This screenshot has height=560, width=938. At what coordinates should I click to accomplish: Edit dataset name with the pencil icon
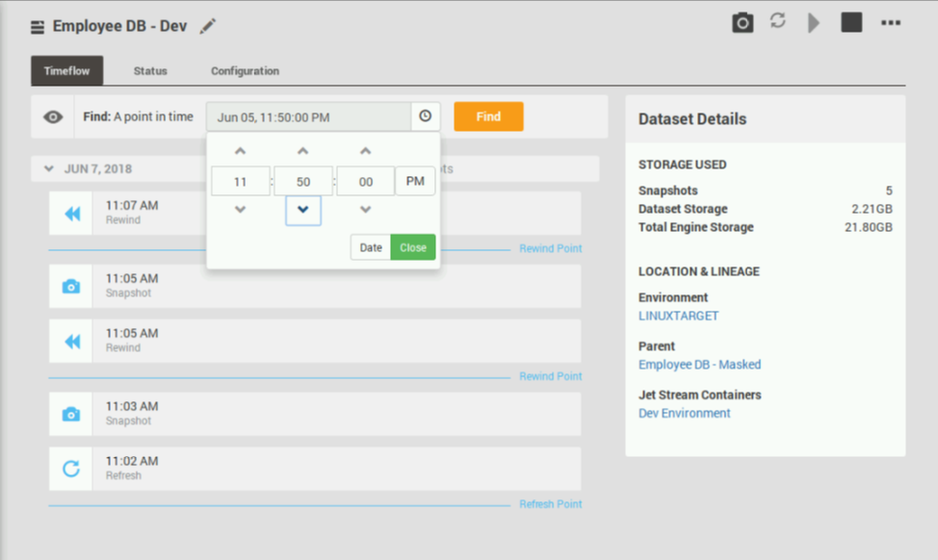(208, 26)
